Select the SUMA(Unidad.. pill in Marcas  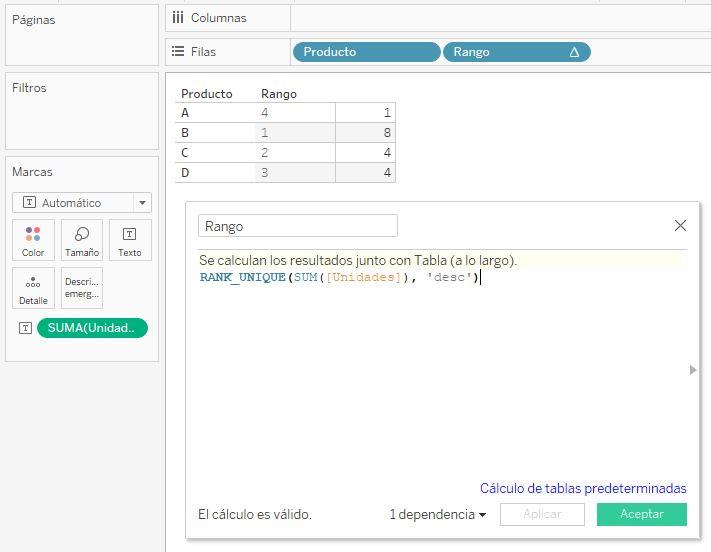tap(93, 328)
